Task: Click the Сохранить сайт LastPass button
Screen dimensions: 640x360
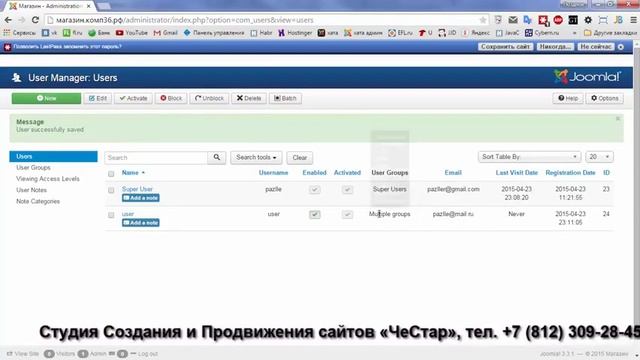Action: [x=505, y=47]
